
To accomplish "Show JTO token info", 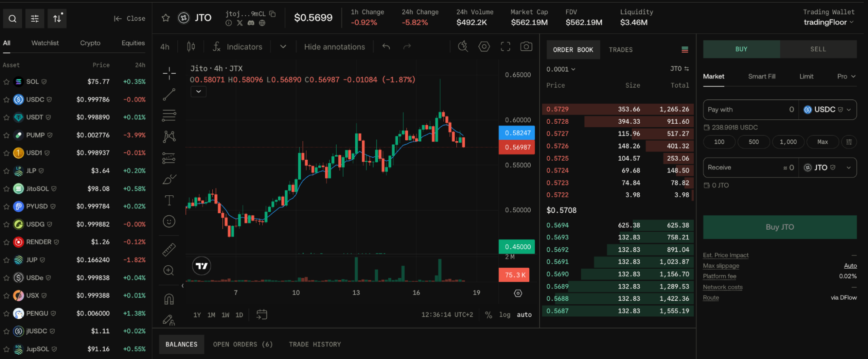I will click(228, 23).
